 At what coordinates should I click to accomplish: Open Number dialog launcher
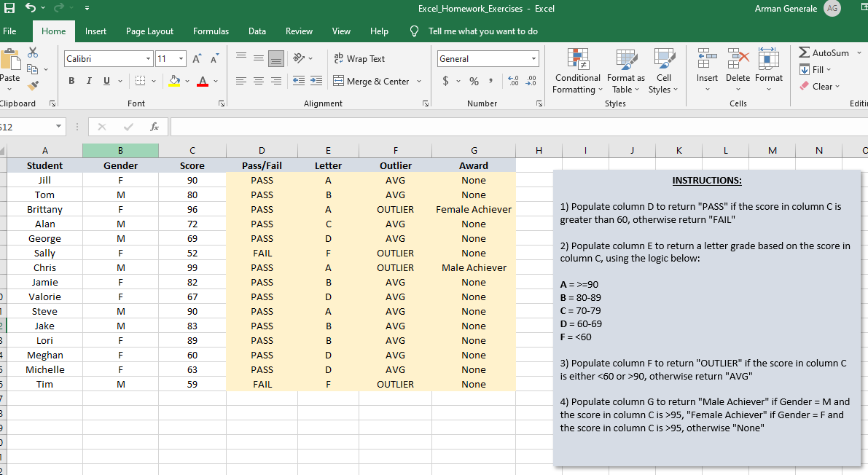[x=539, y=103]
